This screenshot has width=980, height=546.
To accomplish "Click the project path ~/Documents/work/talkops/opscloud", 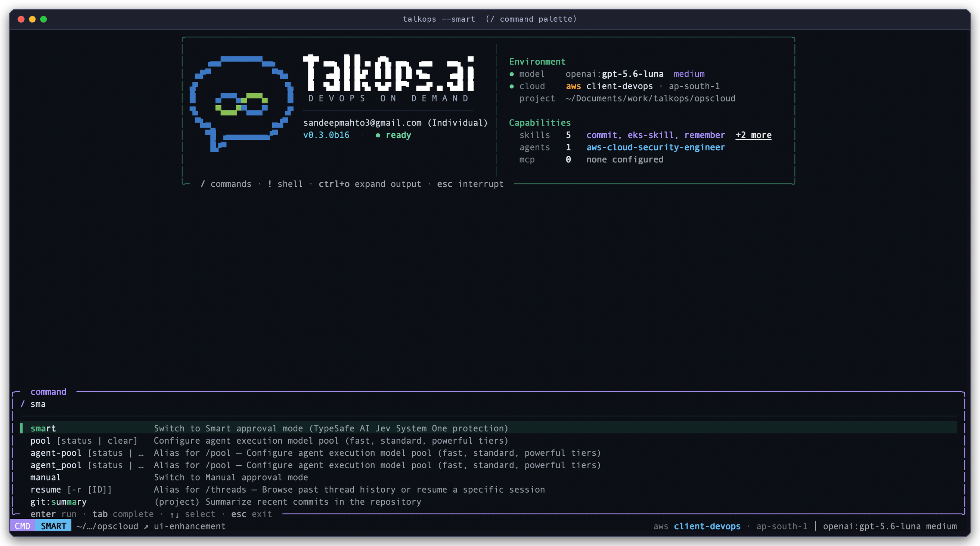I will (x=650, y=99).
